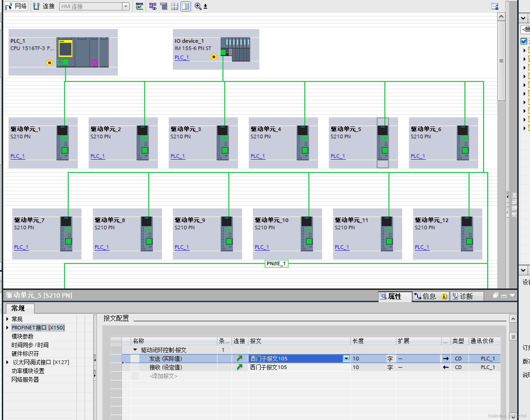The image size is (530, 420).
Task: Switch to the 信息 tab
Action: tap(429, 296)
